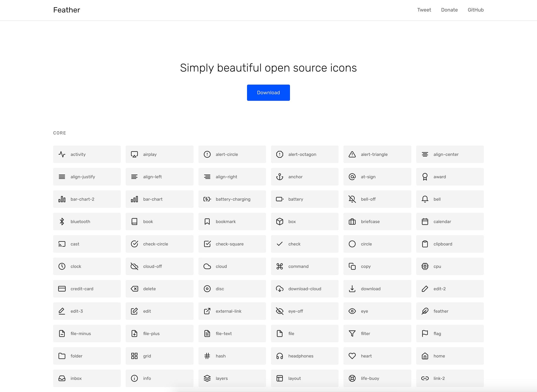Click the "layout" label
Image resolution: width=537 pixels, height=392 pixels.
[x=295, y=378]
